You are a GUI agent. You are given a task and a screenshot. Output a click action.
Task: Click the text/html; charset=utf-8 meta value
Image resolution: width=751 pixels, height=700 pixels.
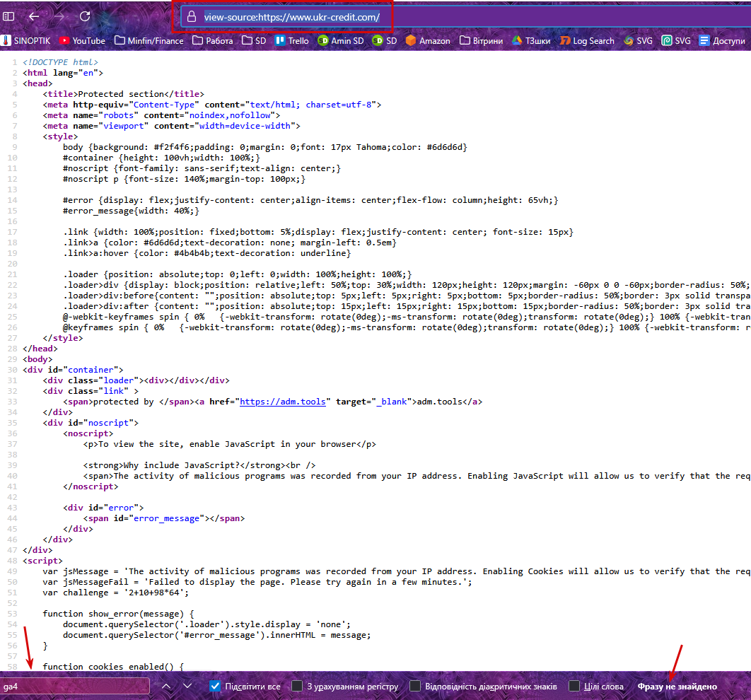point(311,105)
